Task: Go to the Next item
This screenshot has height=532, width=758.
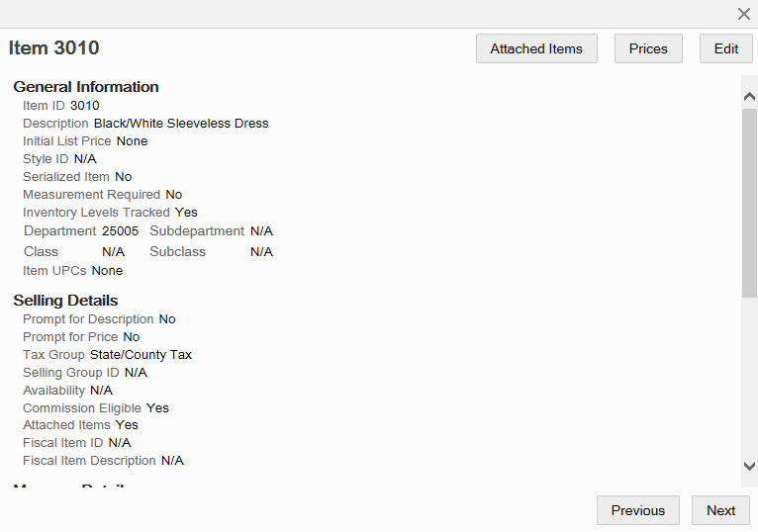Action: [720, 510]
